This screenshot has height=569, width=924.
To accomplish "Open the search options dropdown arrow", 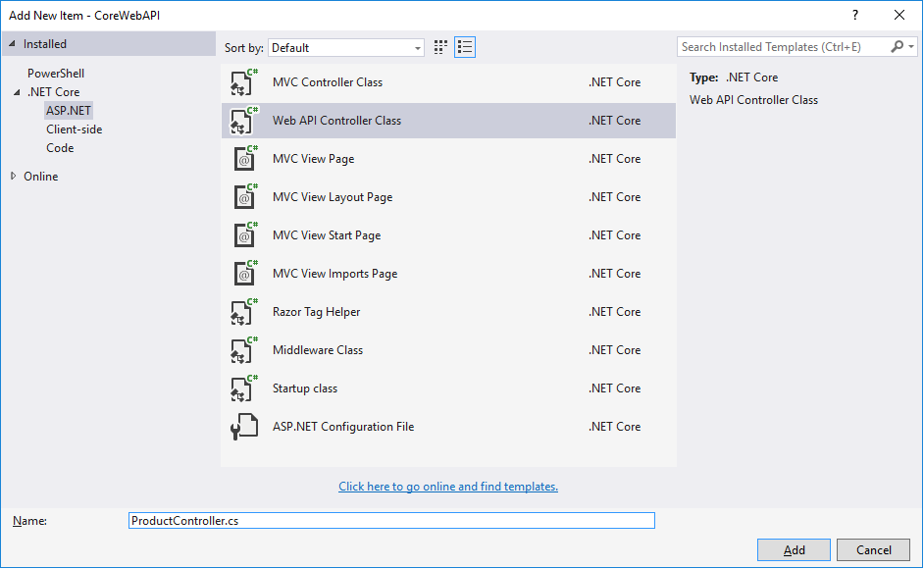I will 912,47.
